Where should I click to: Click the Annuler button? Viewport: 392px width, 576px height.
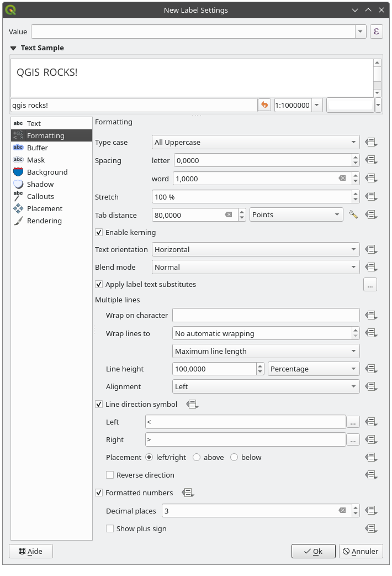tap(361, 551)
